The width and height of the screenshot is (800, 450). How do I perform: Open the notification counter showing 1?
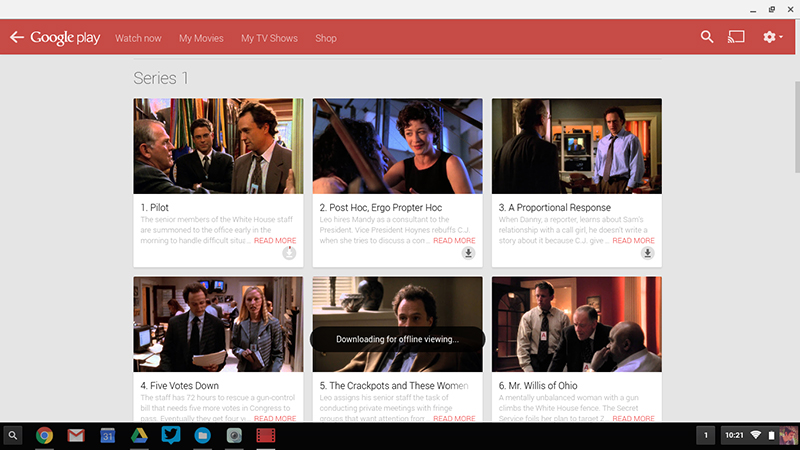click(706, 435)
